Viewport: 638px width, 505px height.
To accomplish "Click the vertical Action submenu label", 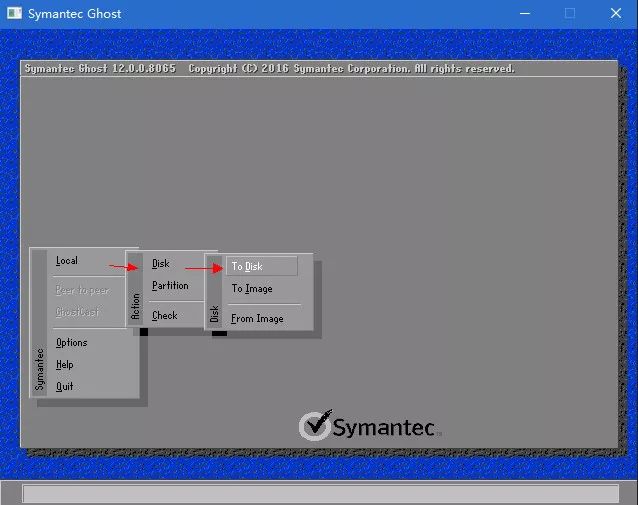I will tap(135, 306).
